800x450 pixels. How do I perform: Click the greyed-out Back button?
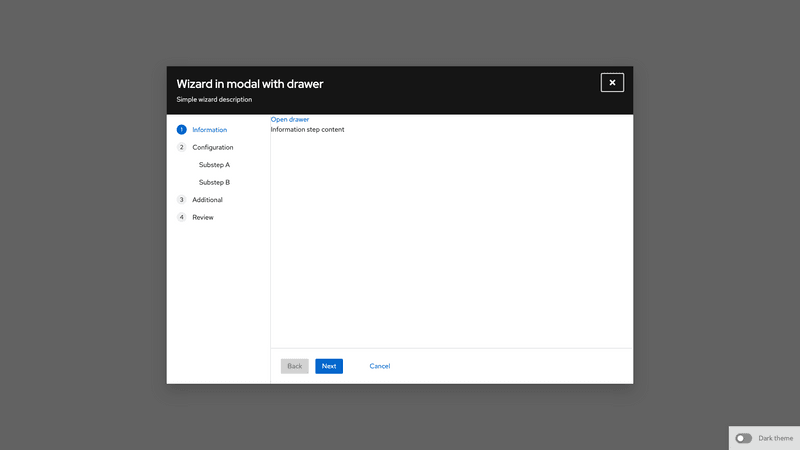[294, 366]
